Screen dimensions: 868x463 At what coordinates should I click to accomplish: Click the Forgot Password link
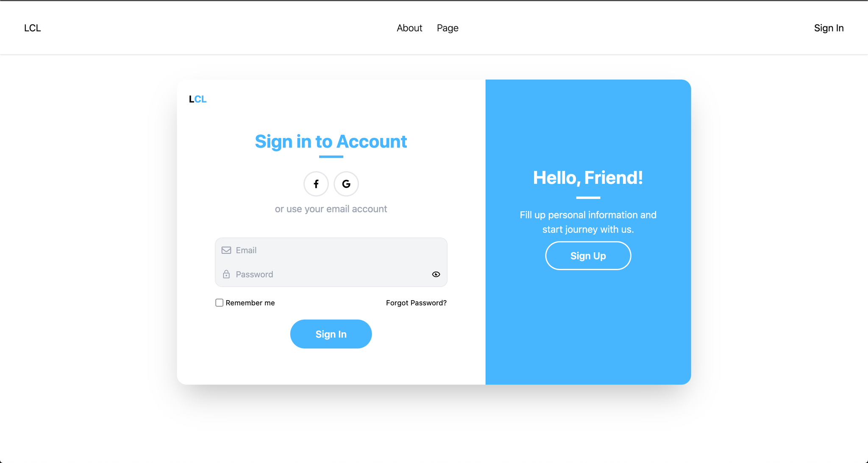click(416, 303)
